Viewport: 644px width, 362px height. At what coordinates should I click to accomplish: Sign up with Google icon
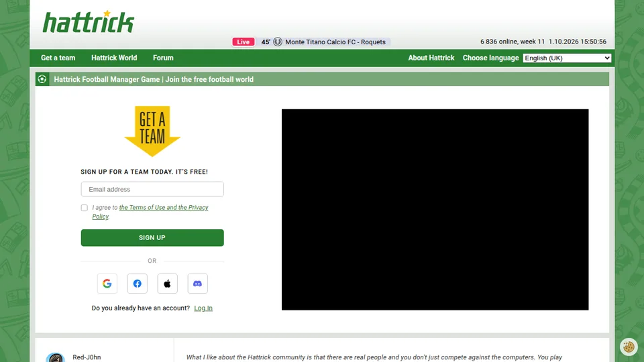point(107,284)
